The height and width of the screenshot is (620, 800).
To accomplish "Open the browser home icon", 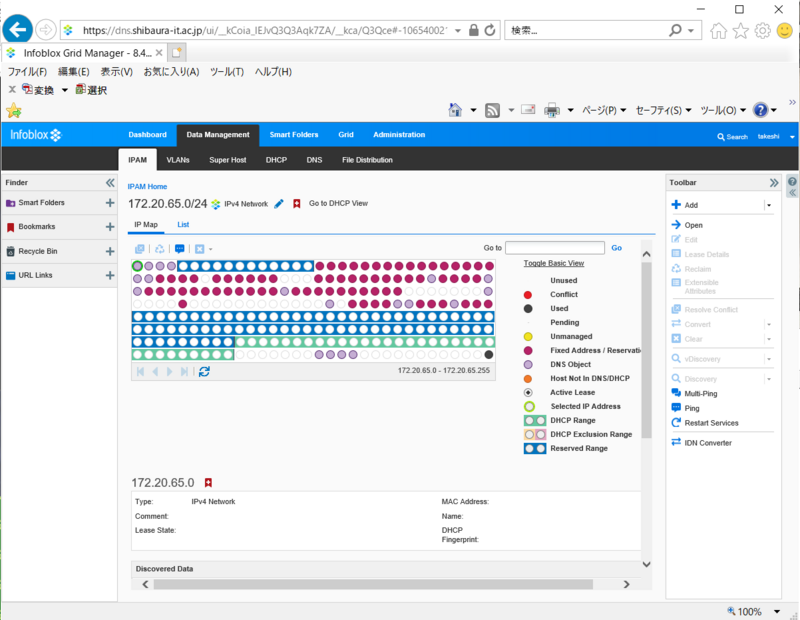I will [718, 31].
